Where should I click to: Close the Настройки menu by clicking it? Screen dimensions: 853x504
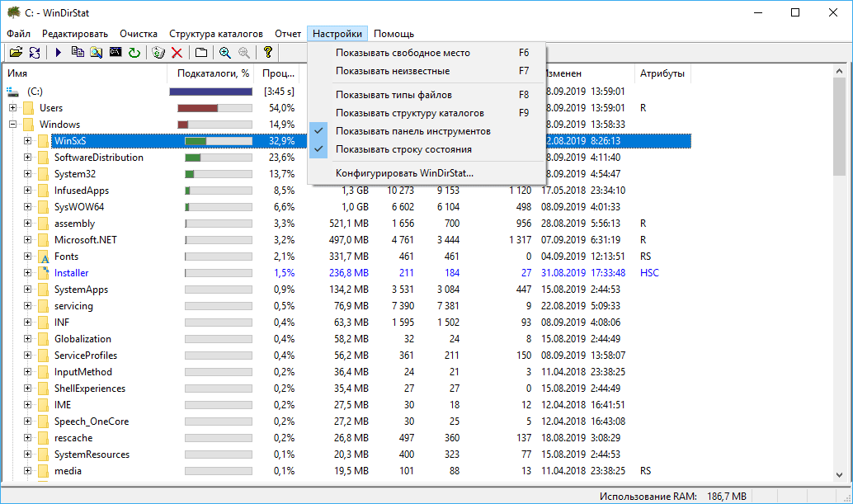click(x=337, y=34)
